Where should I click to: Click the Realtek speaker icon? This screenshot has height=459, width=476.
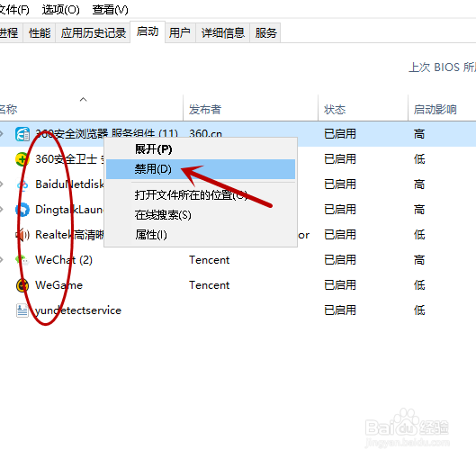[22, 235]
